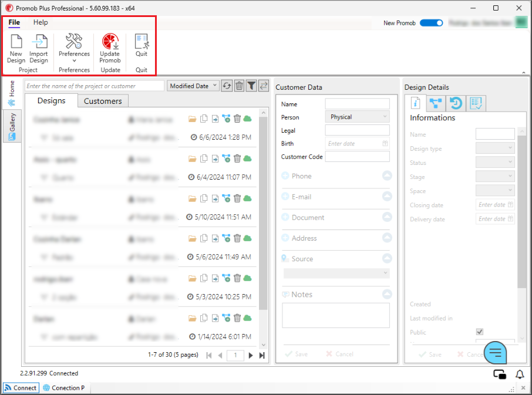Switch to the Designs tab

pyautogui.click(x=52, y=101)
